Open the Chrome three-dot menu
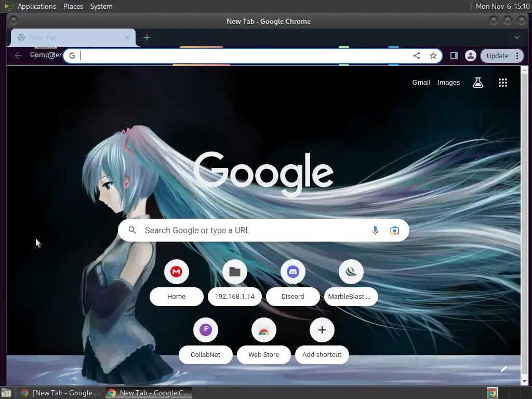Image resolution: width=532 pixels, height=399 pixels. point(517,56)
